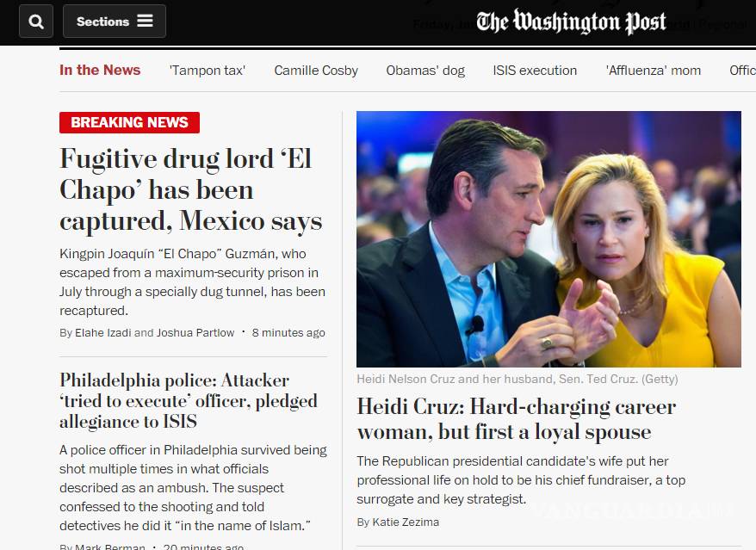Click the Breaking News badge
The image size is (756, 550).
pyautogui.click(x=129, y=122)
